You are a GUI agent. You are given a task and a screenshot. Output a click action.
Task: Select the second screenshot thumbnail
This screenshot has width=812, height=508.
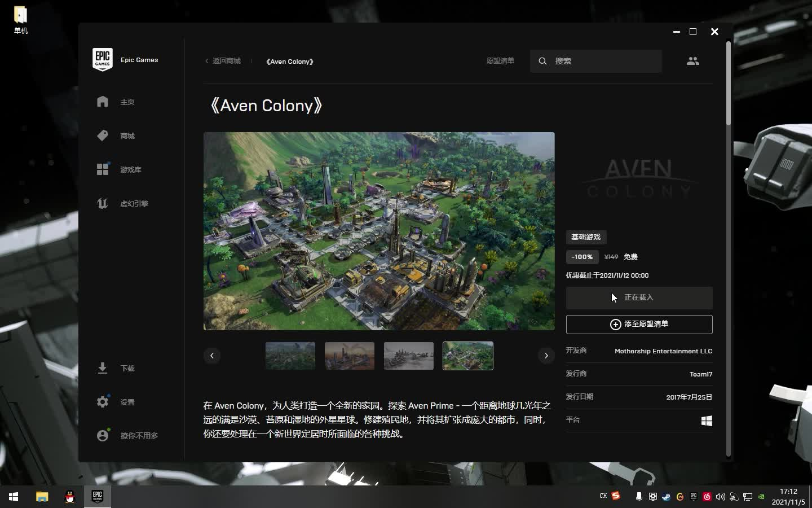350,356
